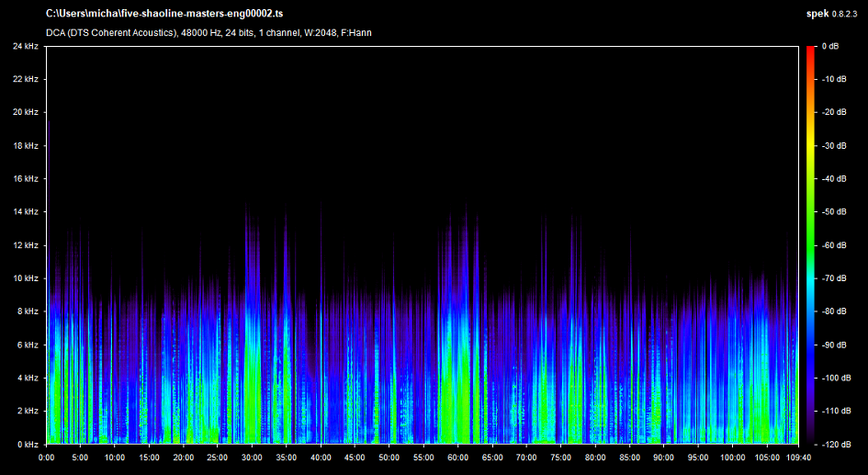Select the 30:00 time marker
Image resolution: width=868 pixels, height=475 pixels.
point(252,457)
